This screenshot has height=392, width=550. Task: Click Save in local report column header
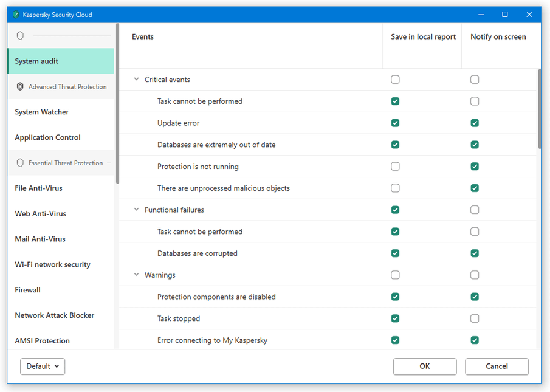tap(424, 37)
